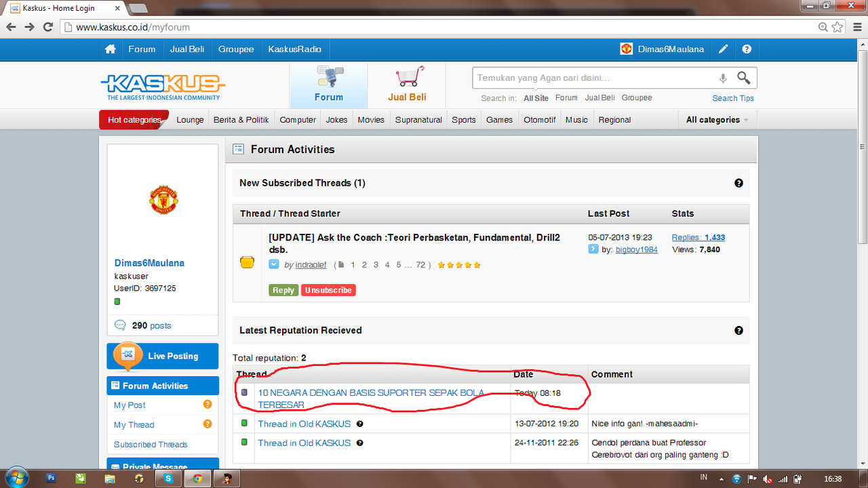Click Replies: 1,433 link
The height and width of the screenshot is (488, 868).
point(698,238)
